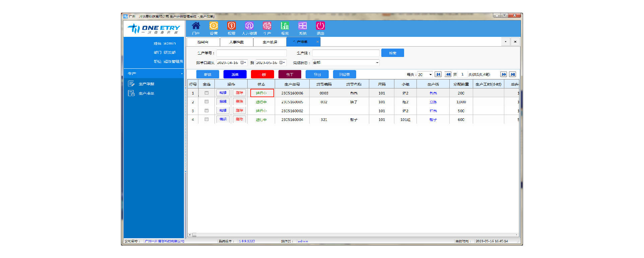644x258 pixels.
Task: Click the dark red 完工 button
Action: [x=290, y=74]
